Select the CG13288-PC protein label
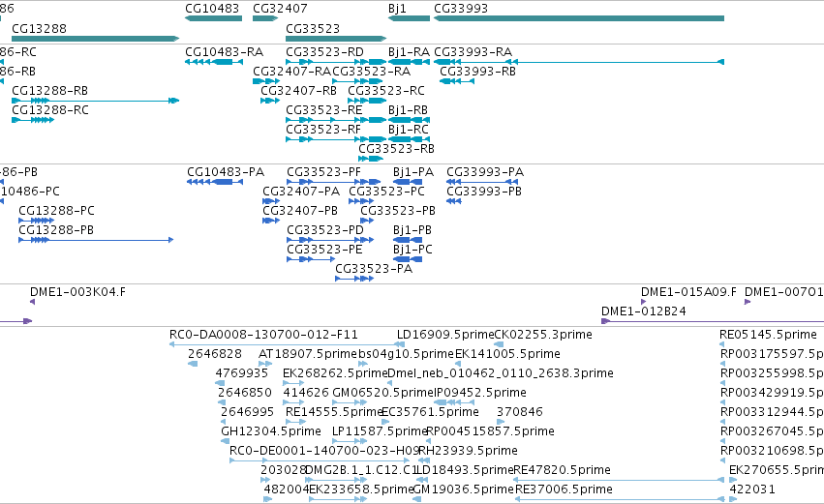824x504 pixels. point(57,211)
